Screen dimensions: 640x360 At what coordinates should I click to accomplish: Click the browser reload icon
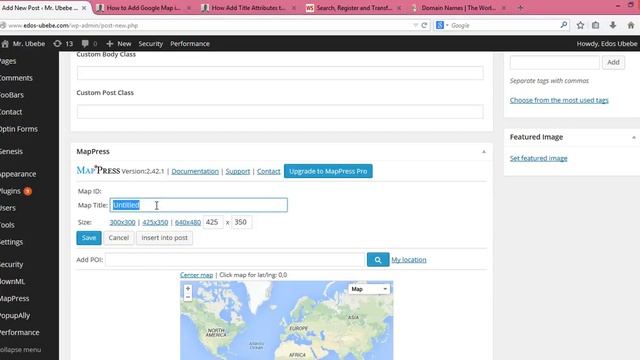point(424,25)
